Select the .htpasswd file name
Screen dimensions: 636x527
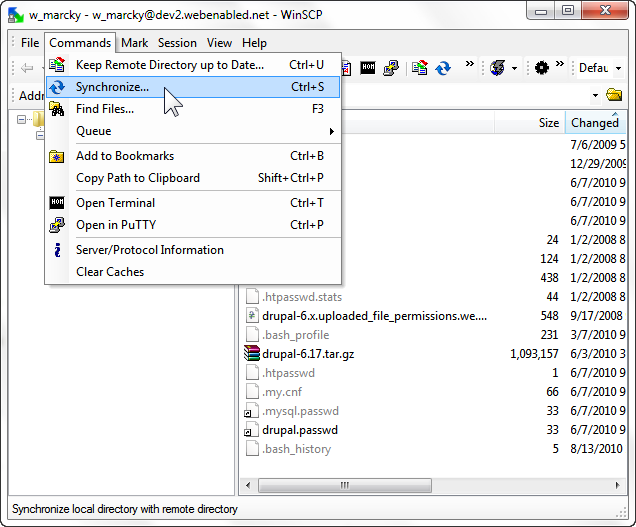[288, 373]
